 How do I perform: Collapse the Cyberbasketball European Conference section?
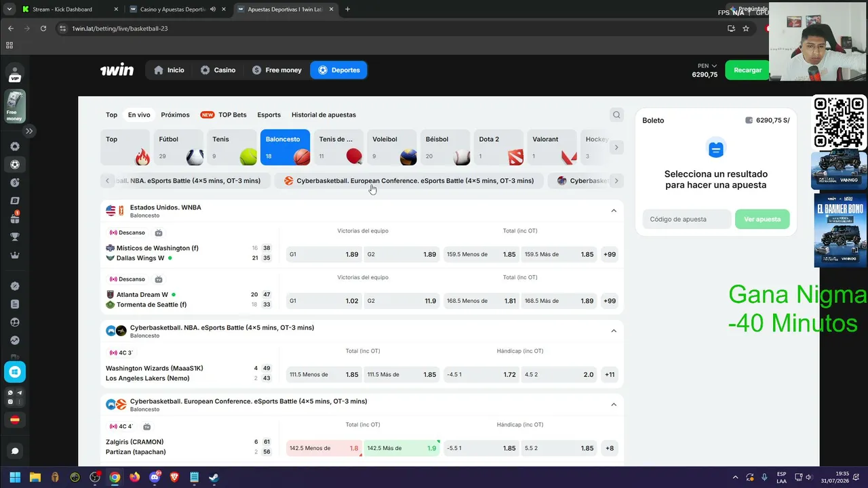tap(614, 405)
